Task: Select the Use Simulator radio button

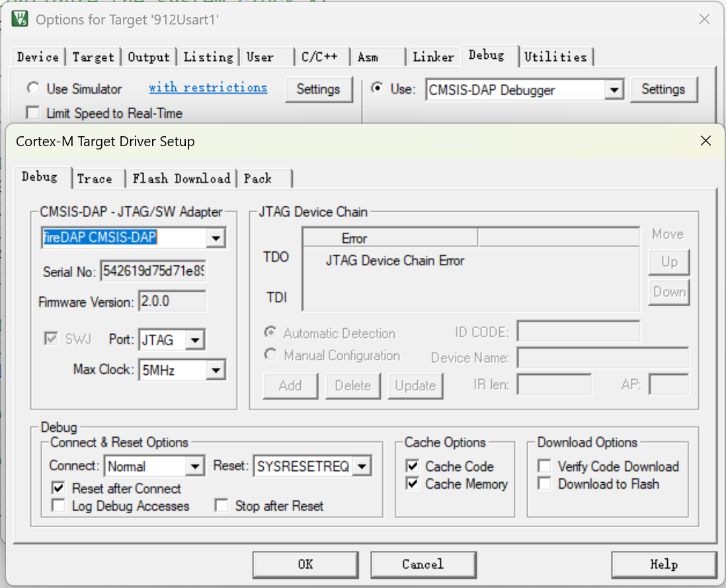Action: (x=33, y=87)
